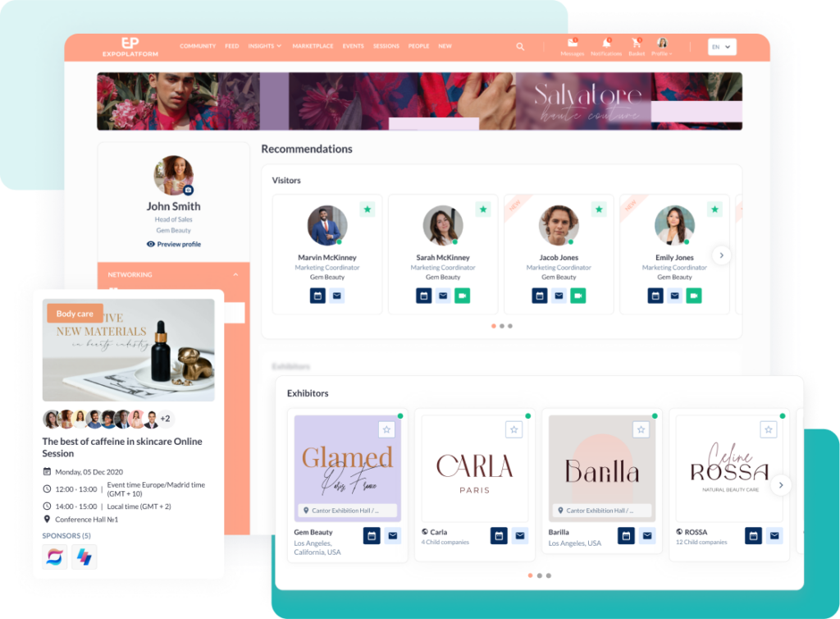Viewport: 840px width, 619px height.
Task: Favorite the Glamed exhibitor card
Action: 387,430
